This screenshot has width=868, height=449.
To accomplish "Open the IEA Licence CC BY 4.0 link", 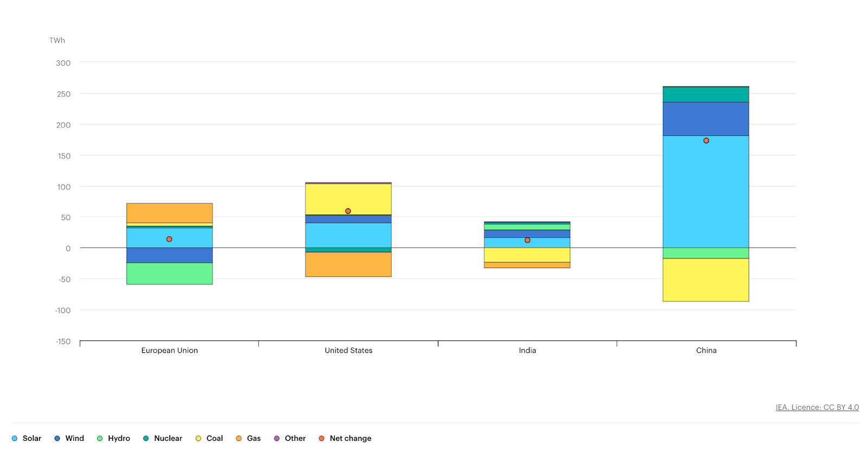I will (817, 407).
